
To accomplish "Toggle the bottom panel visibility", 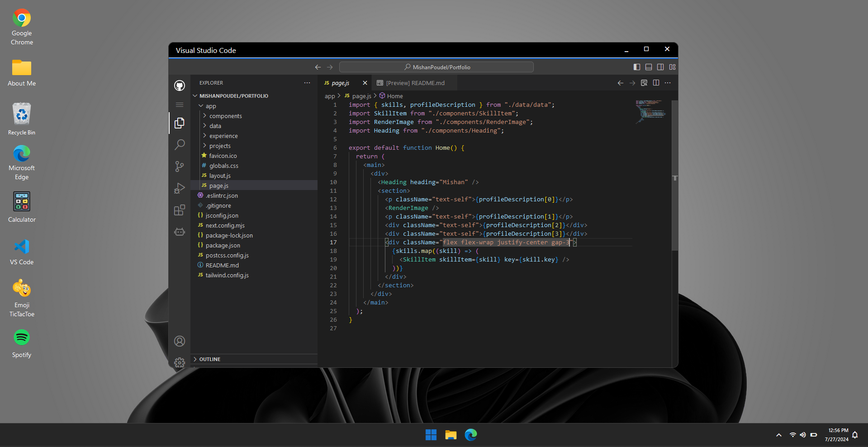I will [649, 67].
